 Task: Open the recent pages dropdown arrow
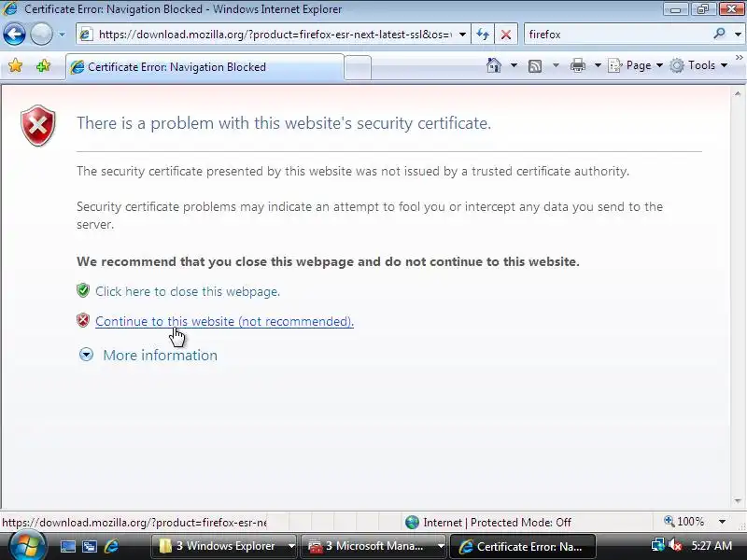pos(62,35)
